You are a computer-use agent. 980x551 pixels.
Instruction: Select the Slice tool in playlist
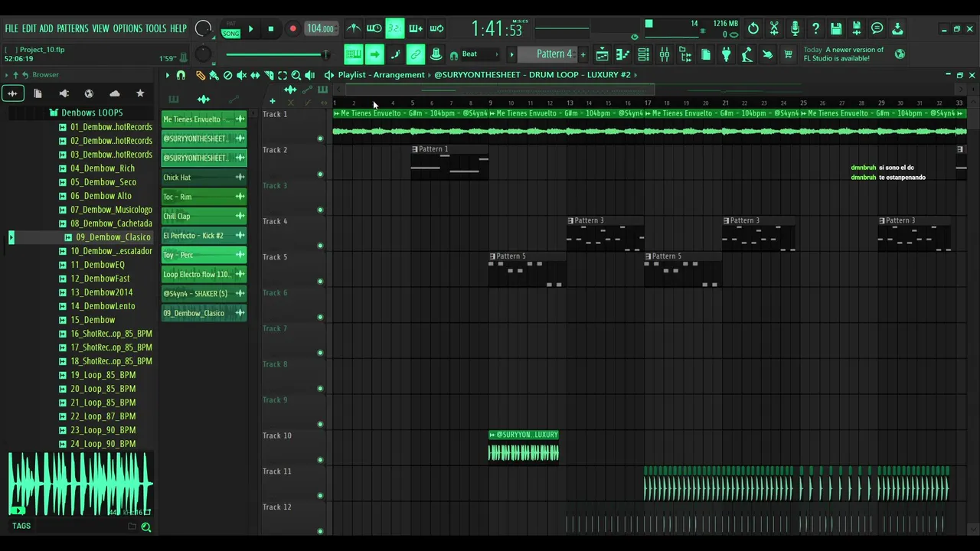tap(269, 75)
